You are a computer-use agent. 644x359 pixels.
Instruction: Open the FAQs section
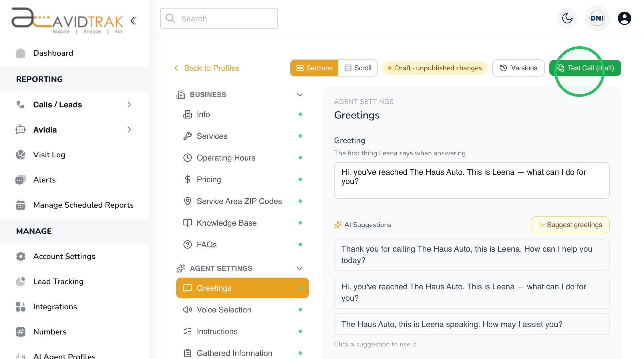tap(243, 244)
